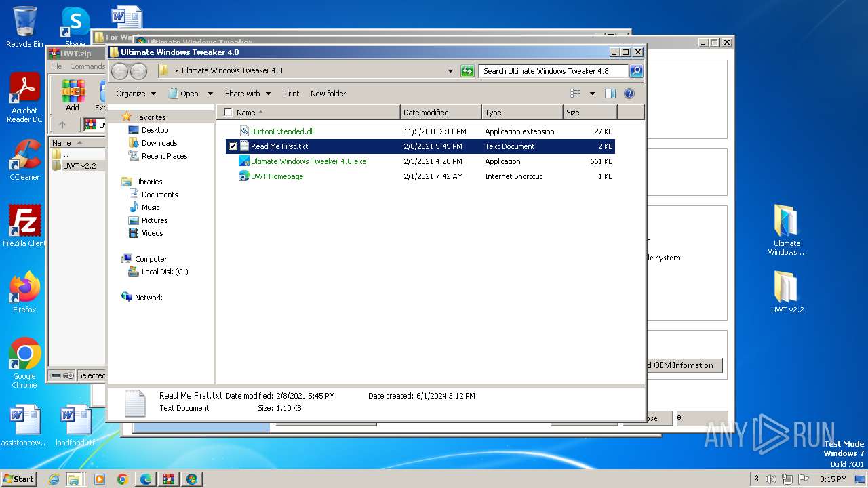Click New folder in the toolbar
Viewport: 868px width, 488px height.
328,94
